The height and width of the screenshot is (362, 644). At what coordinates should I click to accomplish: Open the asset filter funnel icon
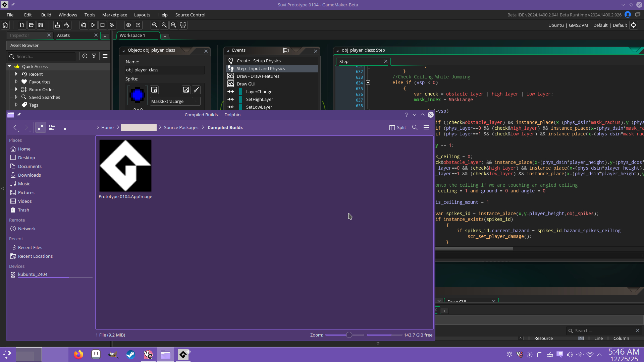pos(94,56)
